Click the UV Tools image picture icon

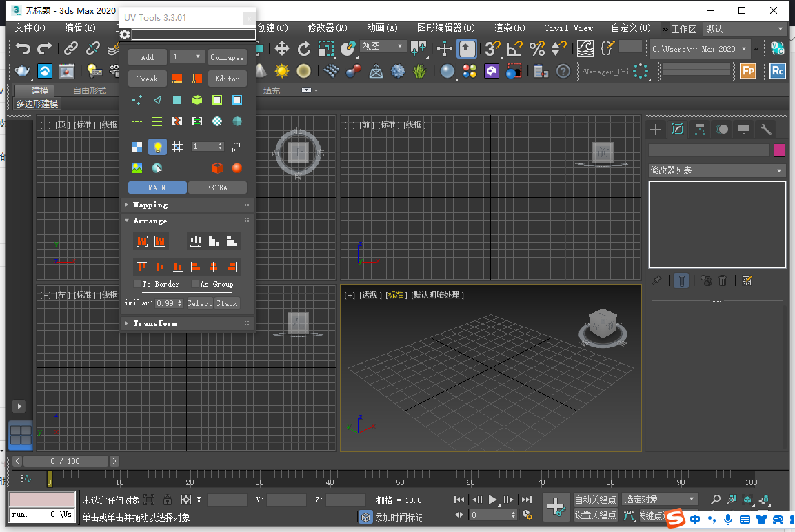point(137,168)
